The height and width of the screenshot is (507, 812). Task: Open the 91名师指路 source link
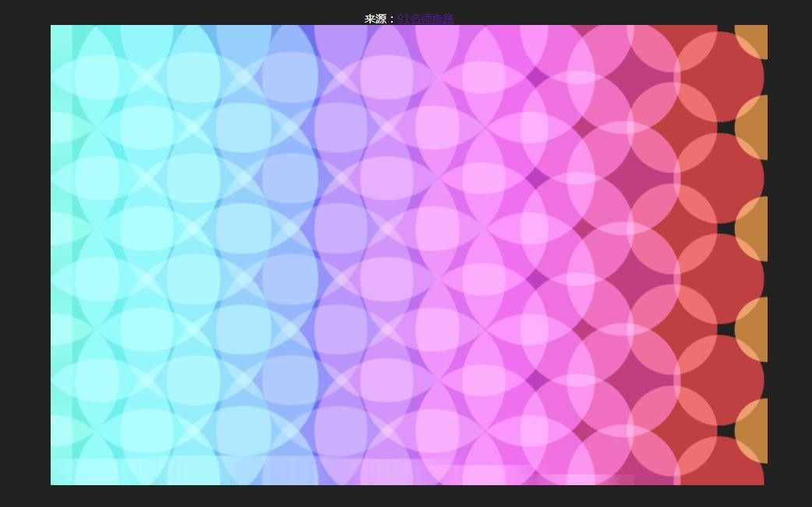tap(425, 19)
